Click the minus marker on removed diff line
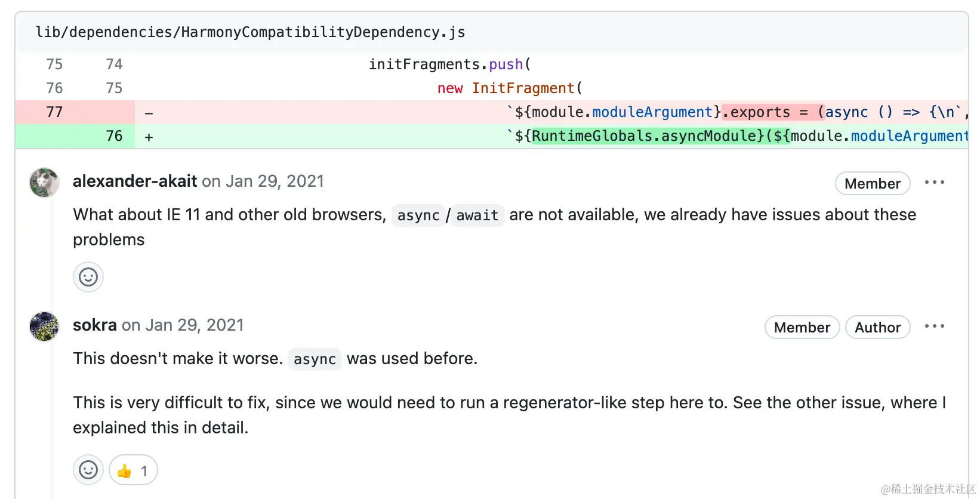 [149, 113]
